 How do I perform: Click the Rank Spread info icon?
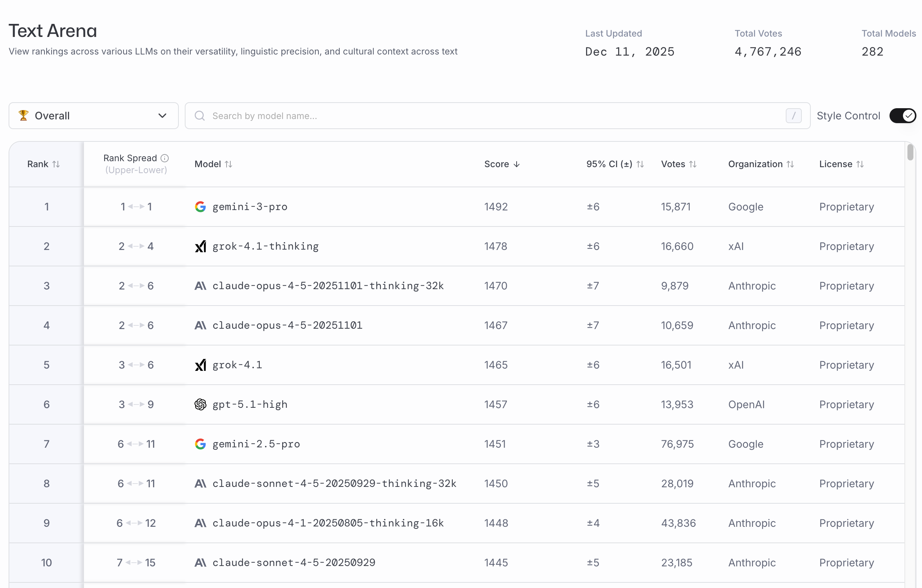(x=165, y=158)
